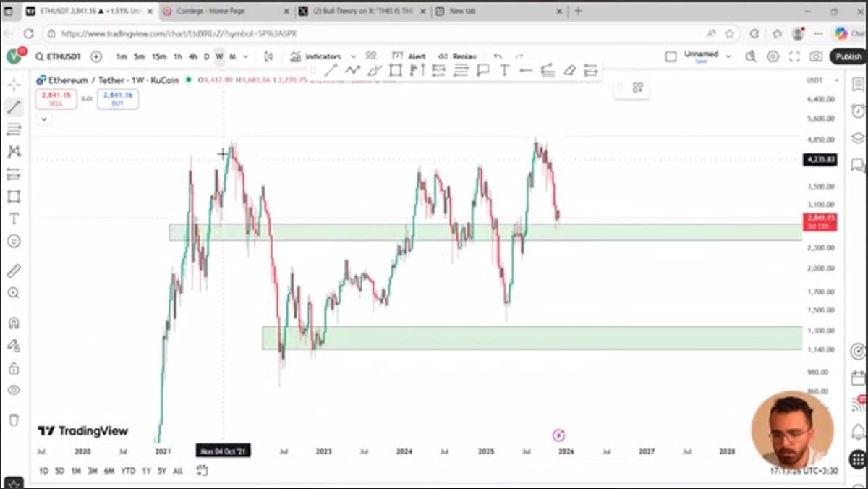
Task: Select the callout note tool in floating toolbar
Action: coord(482,70)
